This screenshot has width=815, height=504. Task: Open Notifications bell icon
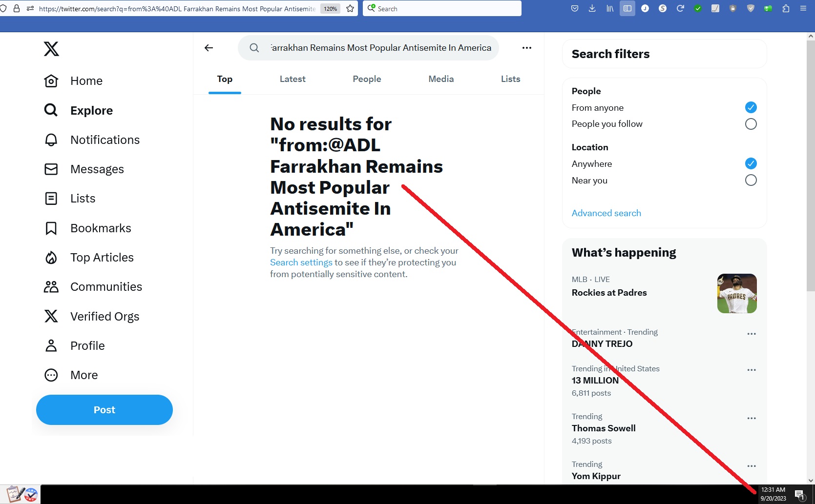point(51,140)
